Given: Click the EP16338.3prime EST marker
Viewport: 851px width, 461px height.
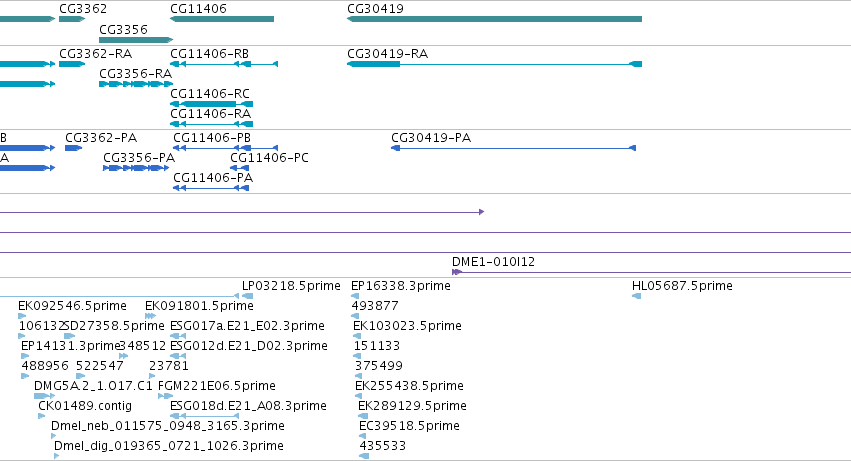Looking at the screenshot, I should [x=355, y=296].
